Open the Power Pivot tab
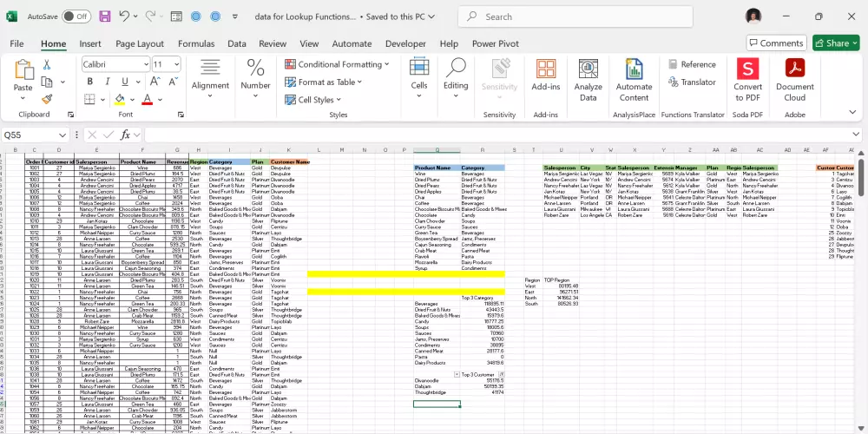 tap(495, 43)
